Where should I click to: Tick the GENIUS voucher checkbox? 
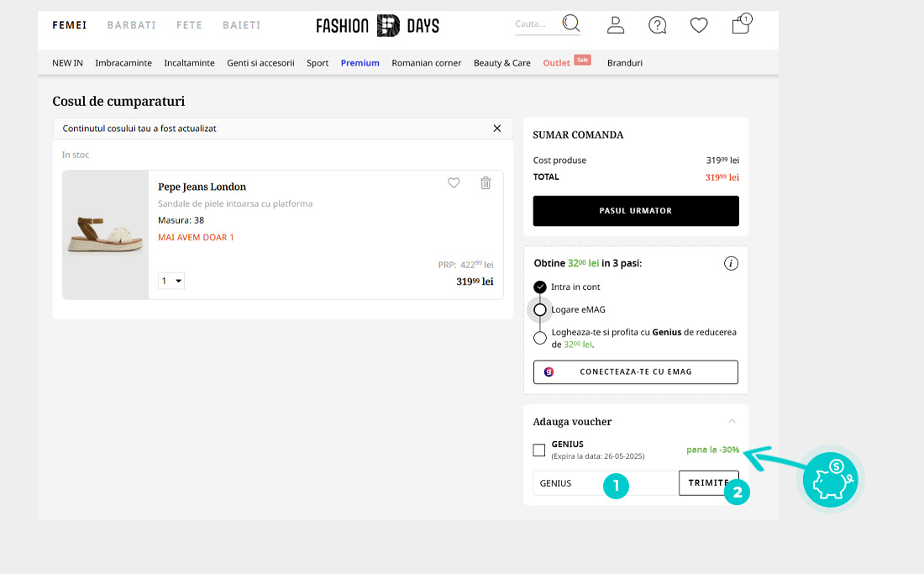[x=538, y=450]
